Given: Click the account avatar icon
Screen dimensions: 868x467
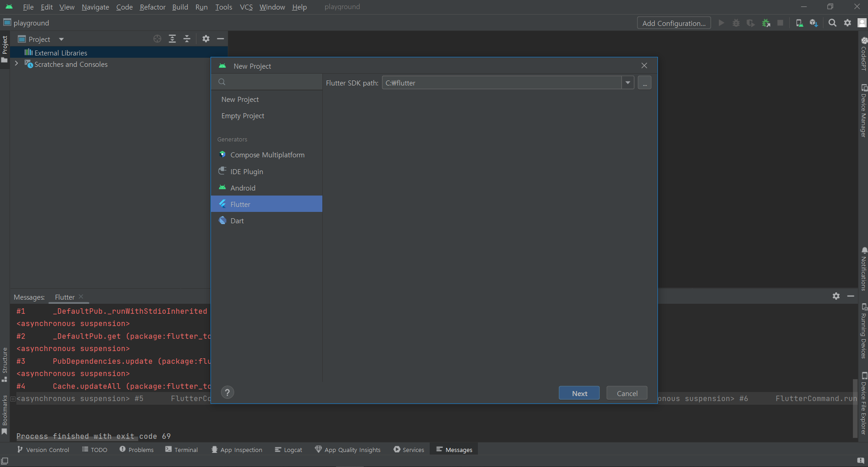Looking at the screenshot, I should pyautogui.click(x=862, y=23).
